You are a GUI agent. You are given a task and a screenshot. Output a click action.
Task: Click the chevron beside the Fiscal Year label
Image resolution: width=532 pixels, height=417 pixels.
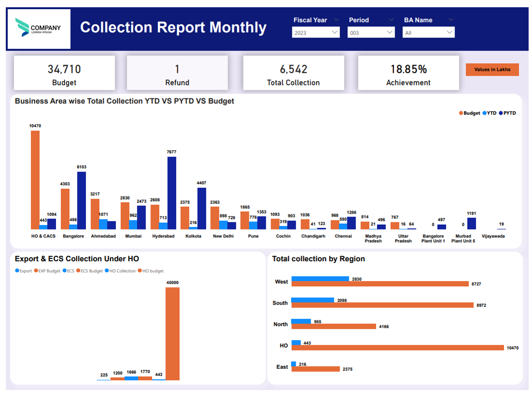[x=336, y=20]
